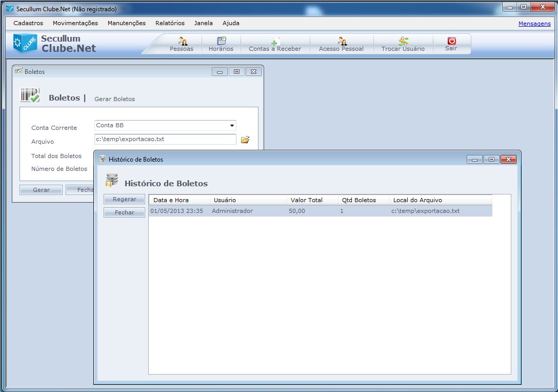The width and height of the screenshot is (558, 392).
Task: Click the Histórico de Boletos database icon
Action: [112, 180]
